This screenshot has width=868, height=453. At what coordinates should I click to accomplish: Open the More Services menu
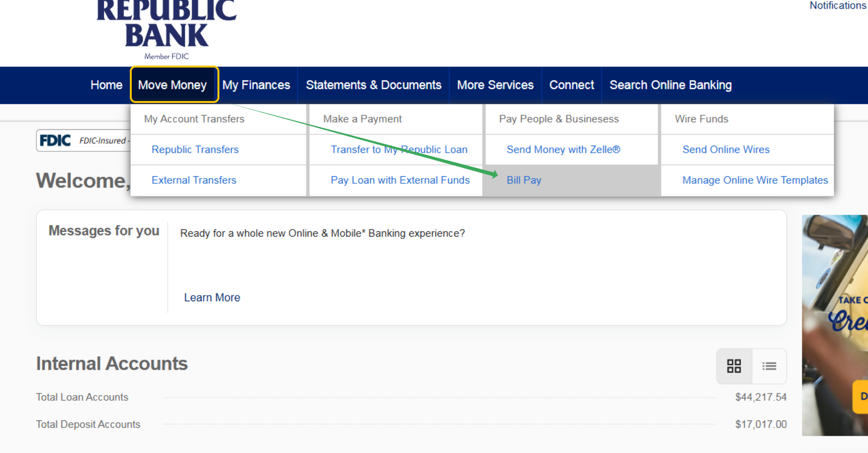pyautogui.click(x=495, y=85)
